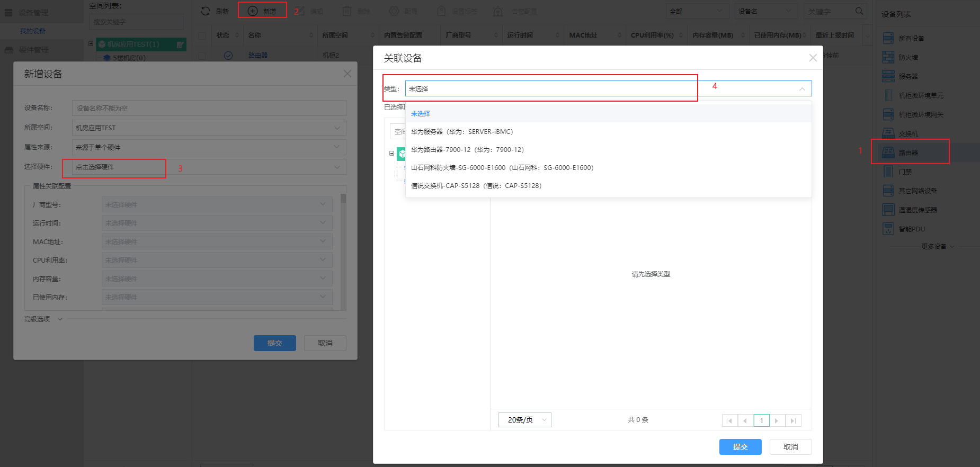The width and height of the screenshot is (980, 467).
Task: Click the 刷新 refresh icon in toolbar
Action: click(x=206, y=11)
